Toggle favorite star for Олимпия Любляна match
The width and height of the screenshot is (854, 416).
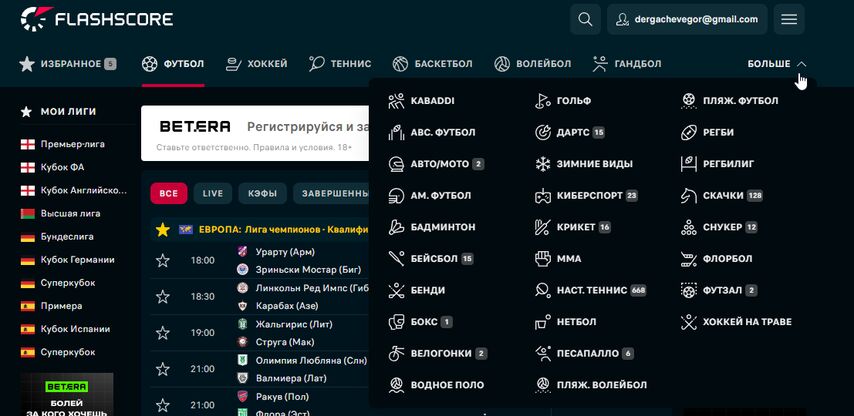pyautogui.click(x=162, y=369)
